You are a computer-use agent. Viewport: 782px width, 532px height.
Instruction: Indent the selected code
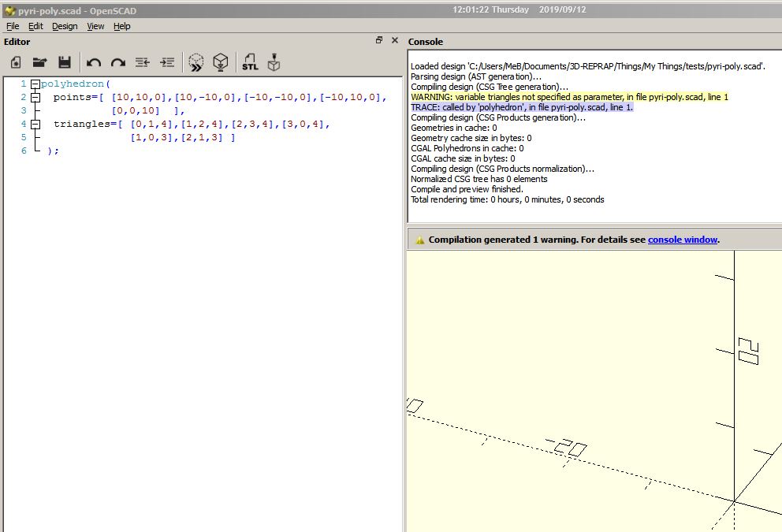tap(166, 61)
